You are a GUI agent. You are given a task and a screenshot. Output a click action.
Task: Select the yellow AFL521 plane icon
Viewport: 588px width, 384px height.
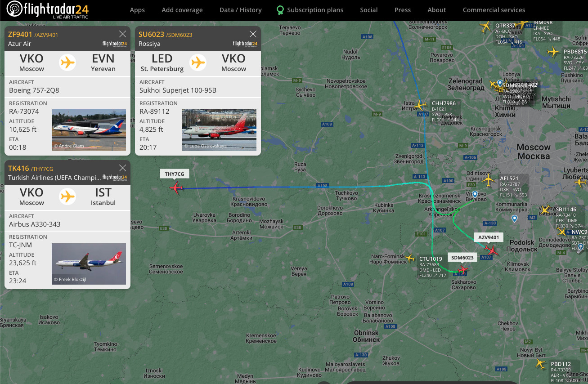click(x=489, y=180)
